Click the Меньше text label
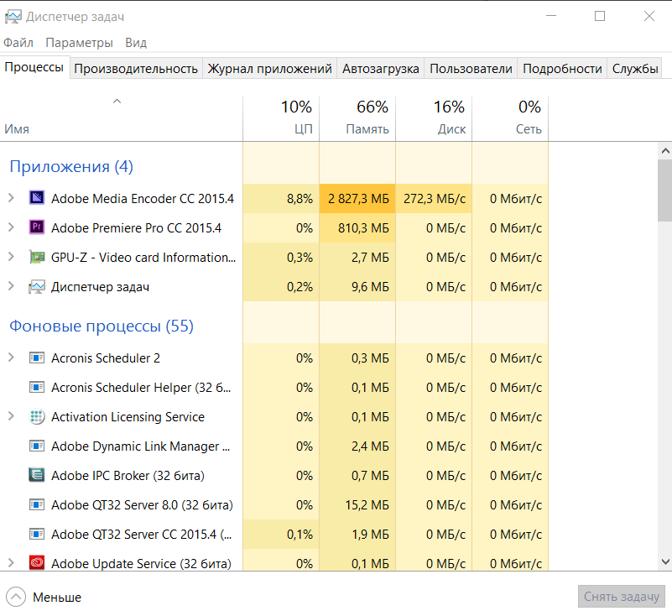672x616 pixels. [57, 598]
